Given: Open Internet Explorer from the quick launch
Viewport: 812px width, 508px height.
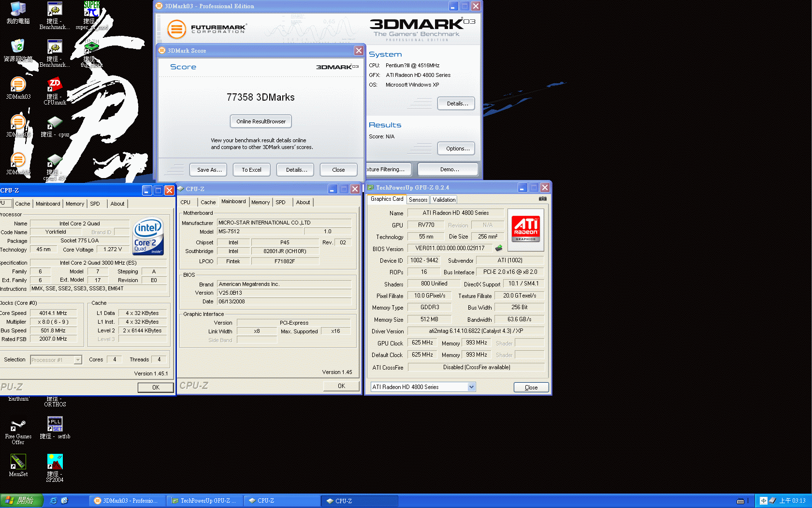Looking at the screenshot, I should (53, 501).
